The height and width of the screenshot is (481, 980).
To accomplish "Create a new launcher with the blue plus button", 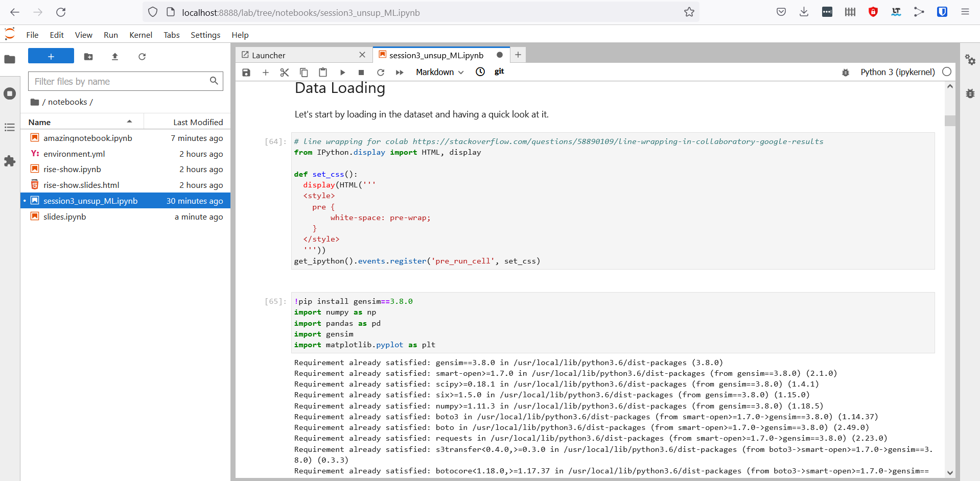I will 51,56.
